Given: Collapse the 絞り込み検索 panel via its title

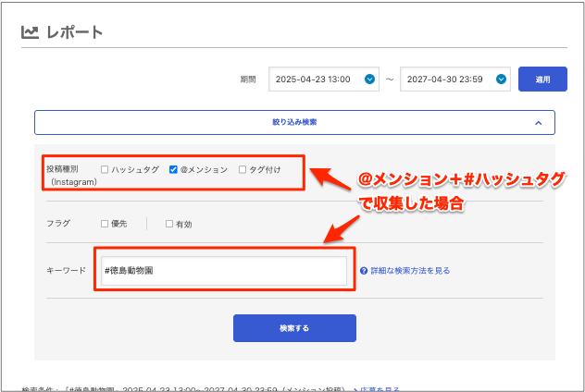Looking at the screenshot, I should click(294, 122).
